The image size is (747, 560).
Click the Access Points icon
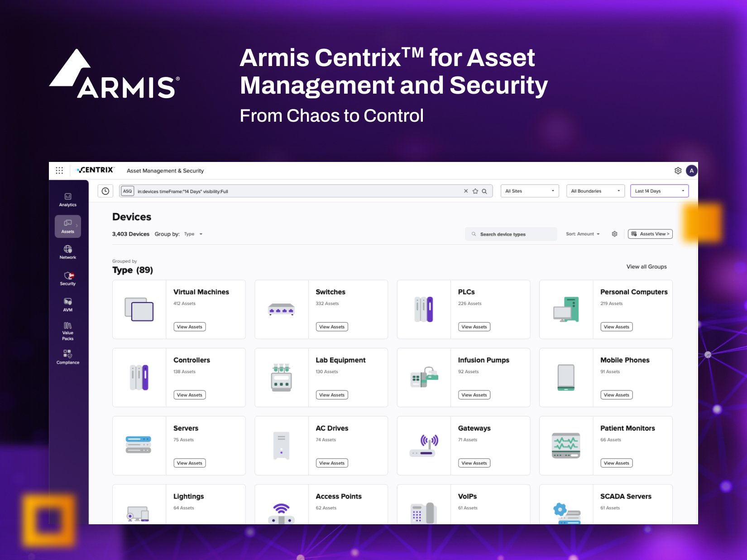point(281,513)
